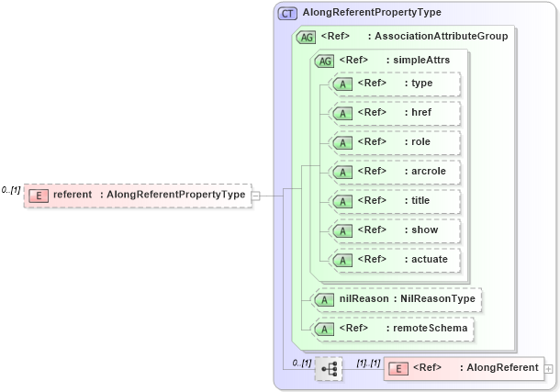Viewport: 560px width, 392px height.
Task: Click the AG icon beside simpleAttrs
Action: coord(324,61)
